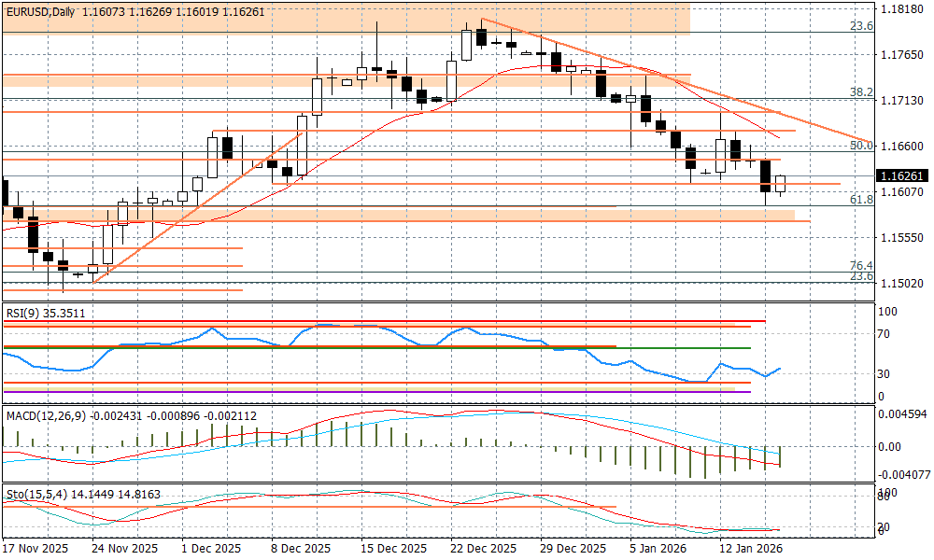
Task: Click the EURUSD,Daily chart title
Action: [40, 10]
